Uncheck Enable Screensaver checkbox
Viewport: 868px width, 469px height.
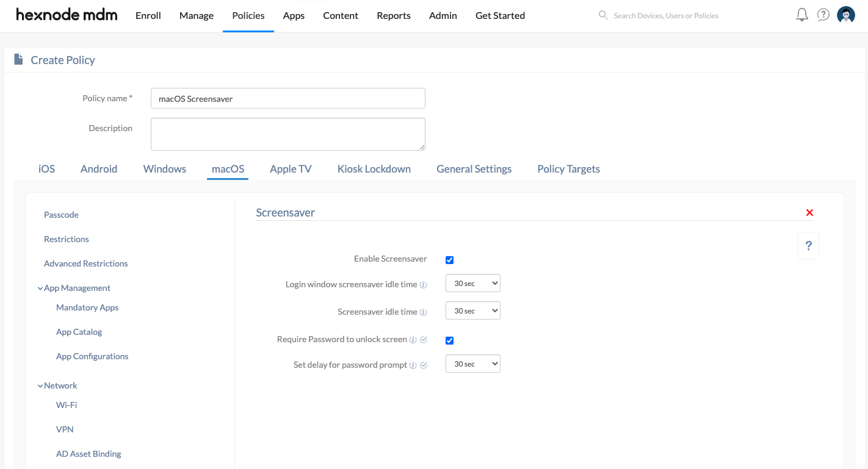[x=449, y=260]
